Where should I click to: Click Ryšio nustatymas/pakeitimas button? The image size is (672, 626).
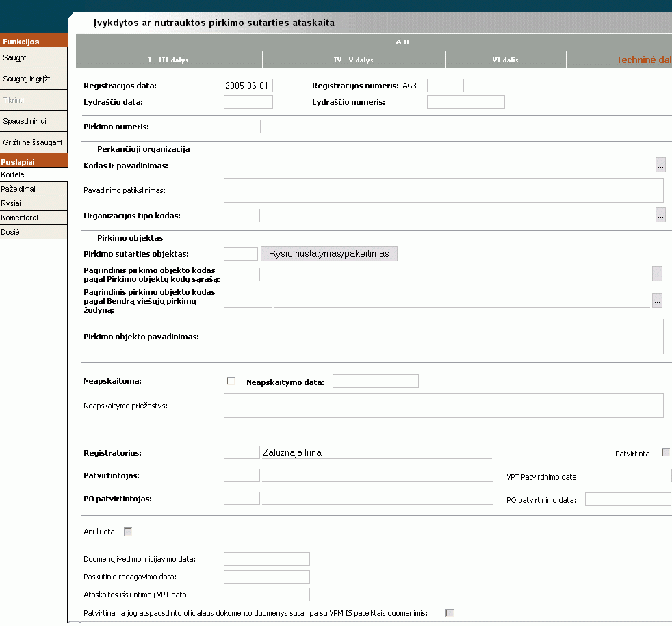[329, 254]
